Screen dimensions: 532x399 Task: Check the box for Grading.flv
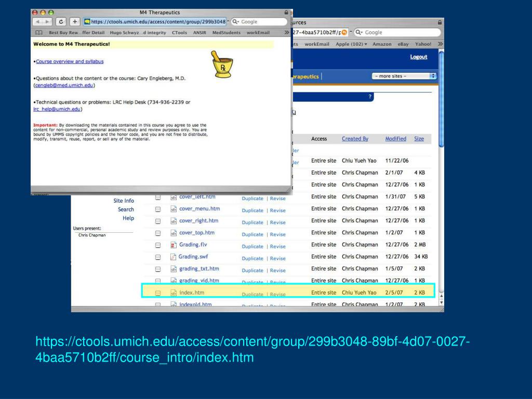pos(158,245)
